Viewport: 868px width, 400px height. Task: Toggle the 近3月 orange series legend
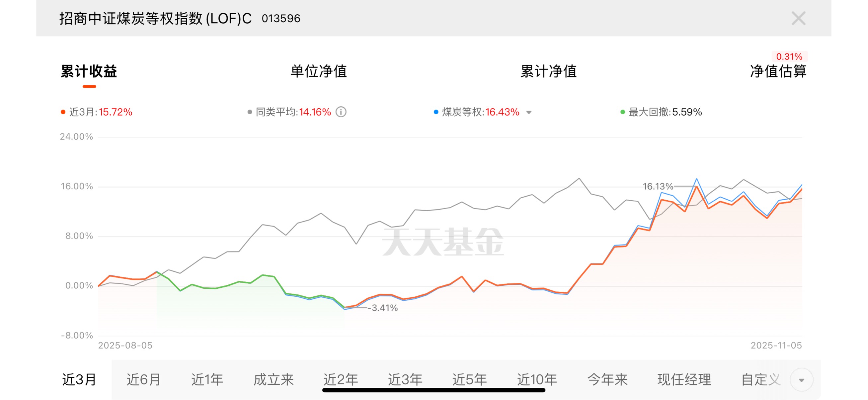(x=63, y=112)
